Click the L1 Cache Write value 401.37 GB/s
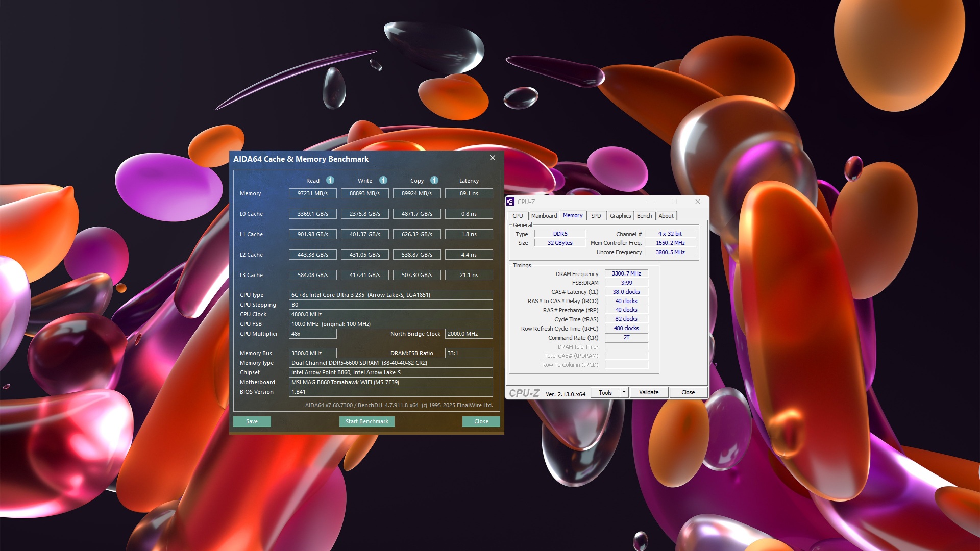 pos(365,234)
